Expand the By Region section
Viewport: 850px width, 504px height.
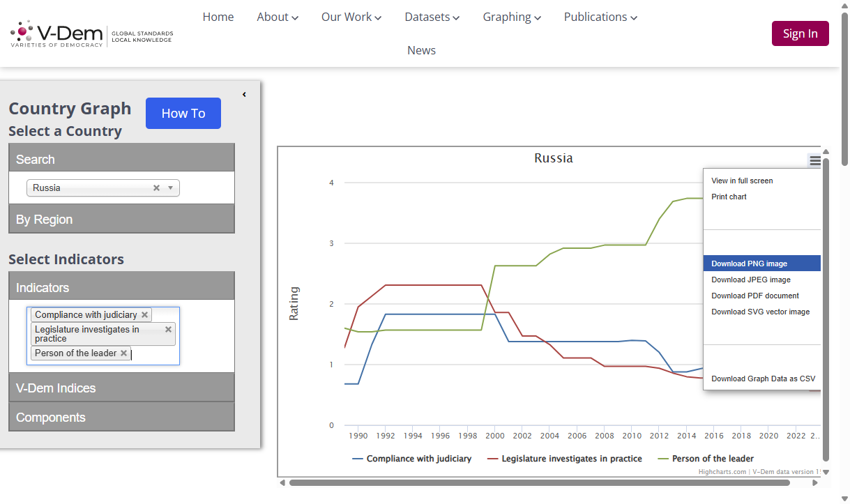(x=121, y=219)
